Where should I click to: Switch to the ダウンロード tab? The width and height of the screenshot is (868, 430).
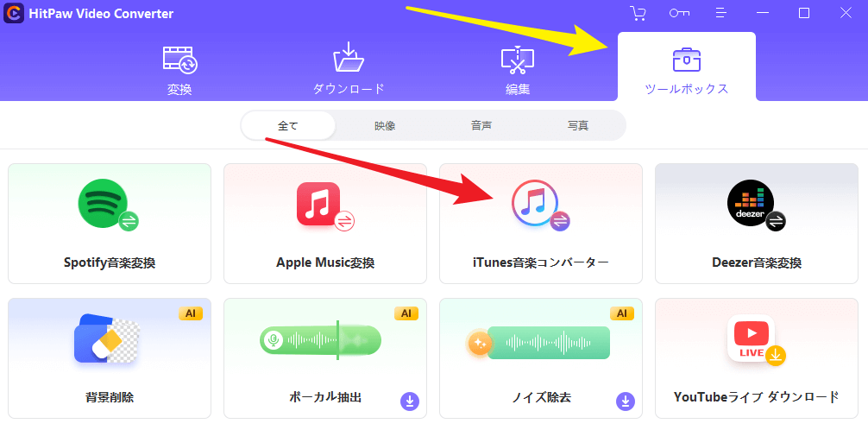pyautogui.click(x=349, y=71)
